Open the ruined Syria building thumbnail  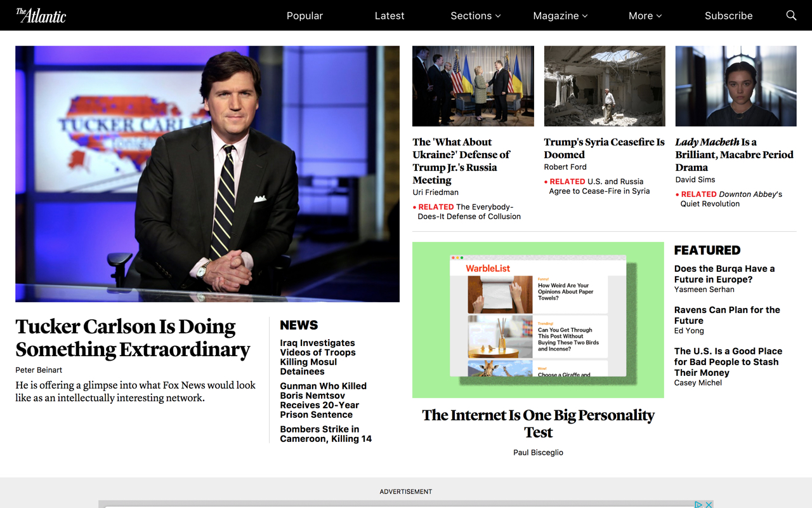605,86
